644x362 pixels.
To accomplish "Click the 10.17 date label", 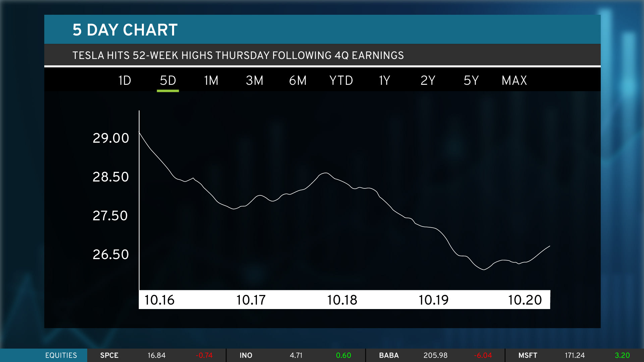I will [x=251, y=300].
